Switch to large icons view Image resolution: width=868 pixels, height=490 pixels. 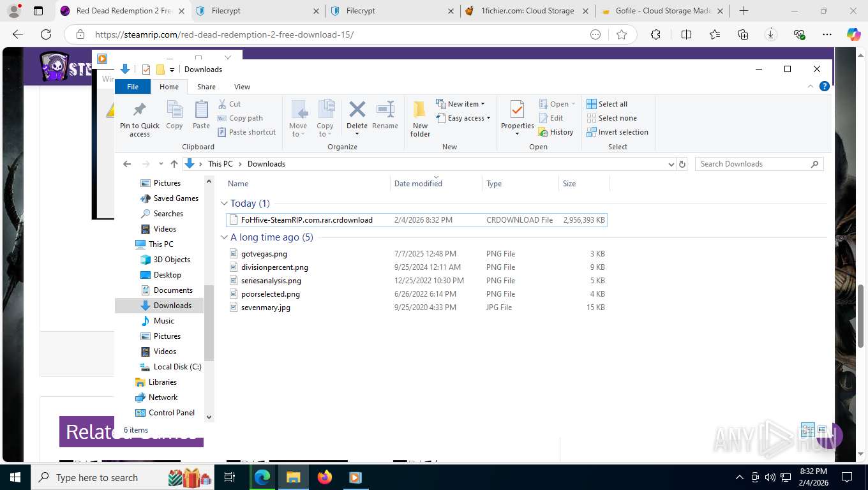822,429
